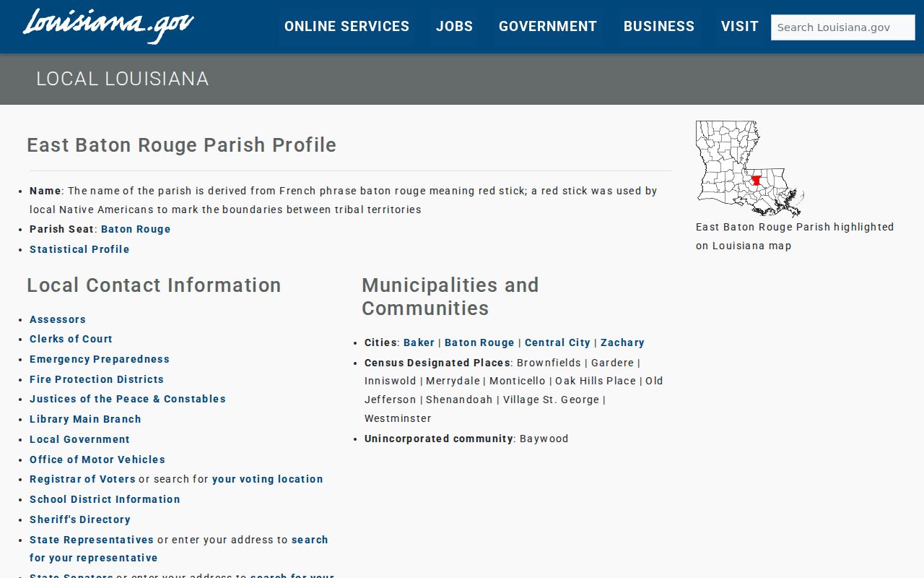Visit the Emergency Preparedness link
924x578 pixels.
(100, 359)
